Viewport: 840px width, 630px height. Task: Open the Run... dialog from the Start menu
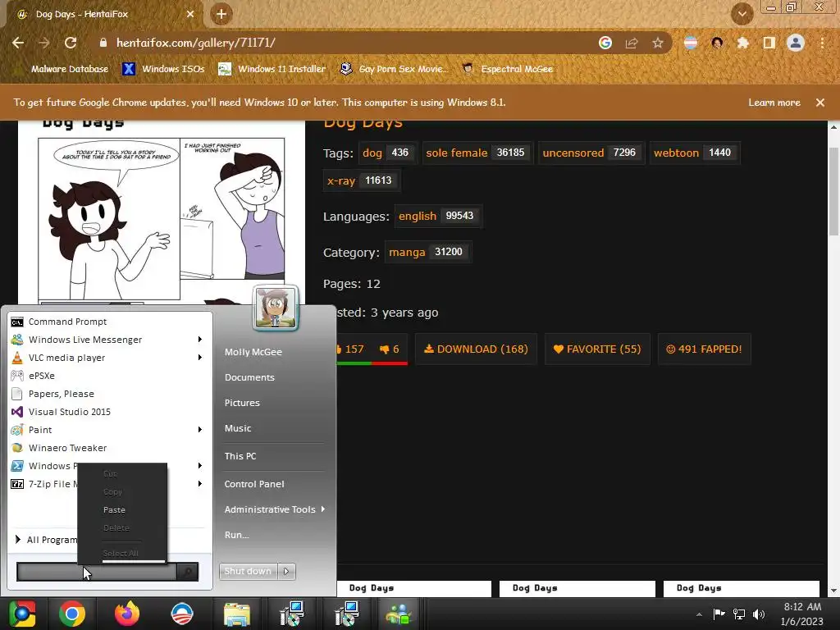(236, 535)
